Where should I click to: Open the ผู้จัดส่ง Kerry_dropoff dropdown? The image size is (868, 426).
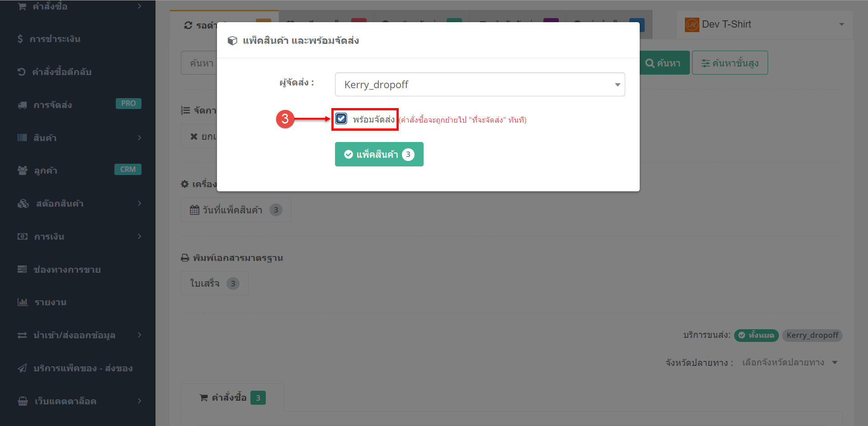tap(480, 85)
